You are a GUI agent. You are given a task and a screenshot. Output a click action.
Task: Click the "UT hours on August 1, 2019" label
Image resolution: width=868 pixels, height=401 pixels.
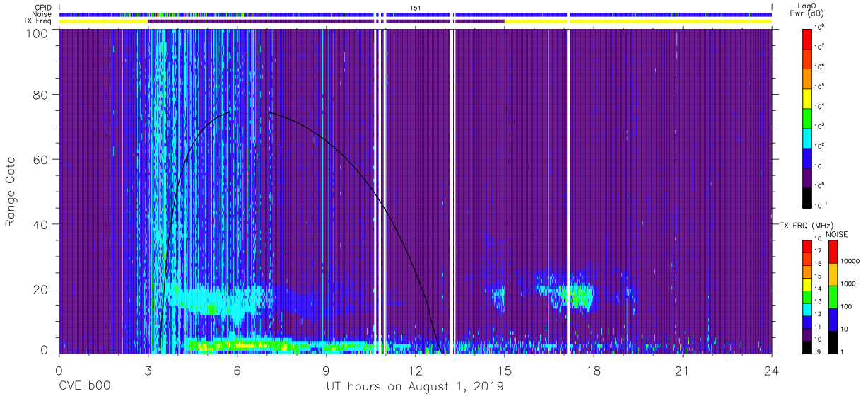(x=415, y=387)
